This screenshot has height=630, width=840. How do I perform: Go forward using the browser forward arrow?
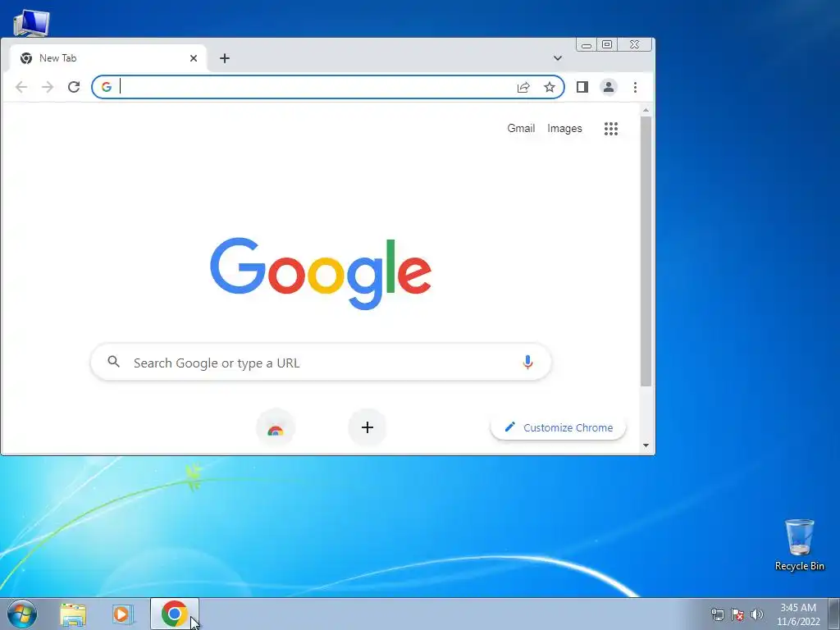point(48,87)
